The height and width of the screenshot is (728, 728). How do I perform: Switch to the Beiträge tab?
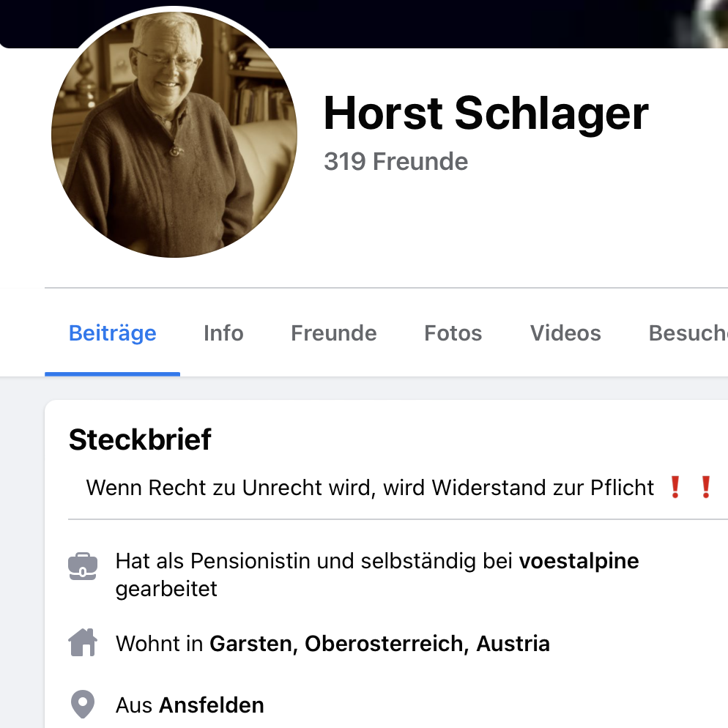tap(112, 333)
